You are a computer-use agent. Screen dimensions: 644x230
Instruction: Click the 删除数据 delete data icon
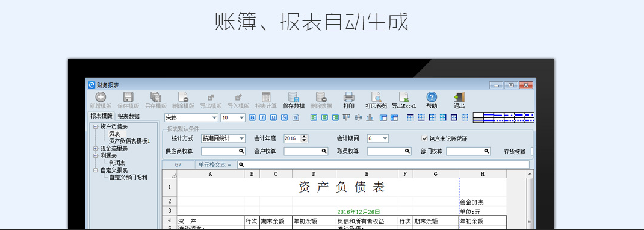pyautogui.click(x=321, y=97)
